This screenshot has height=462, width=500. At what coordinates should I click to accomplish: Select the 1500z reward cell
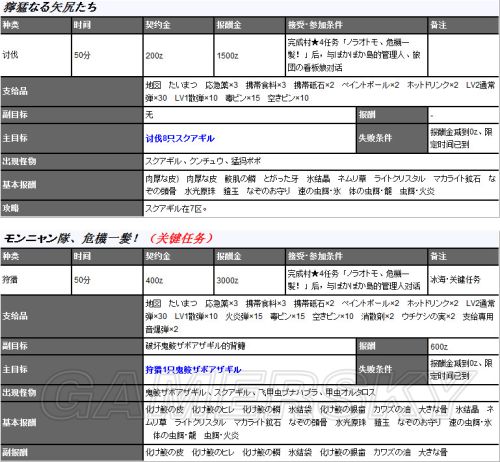tap(249, 55)
